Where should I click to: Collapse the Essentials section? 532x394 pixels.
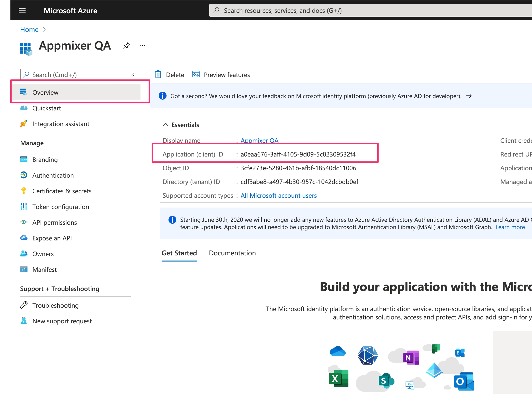point(166,125)
